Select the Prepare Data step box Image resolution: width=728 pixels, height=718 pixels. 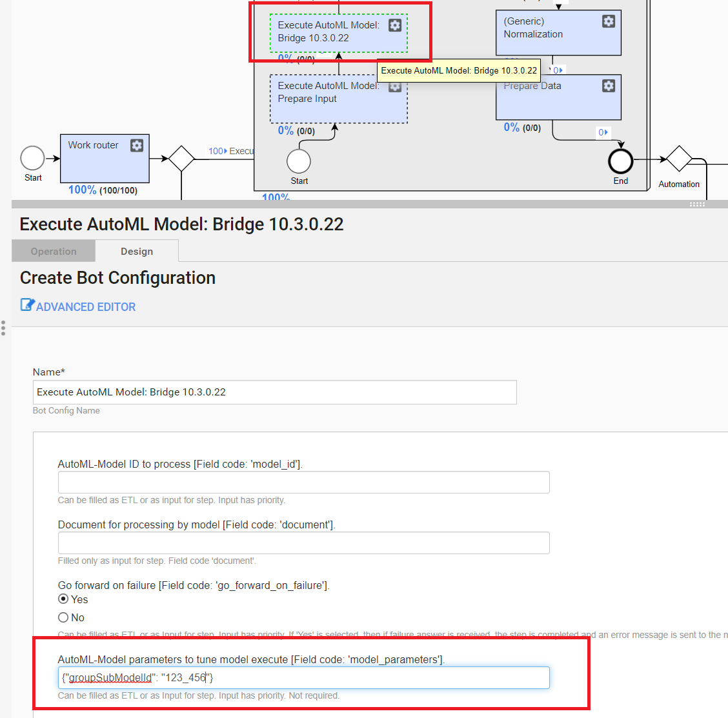point(558,97)
